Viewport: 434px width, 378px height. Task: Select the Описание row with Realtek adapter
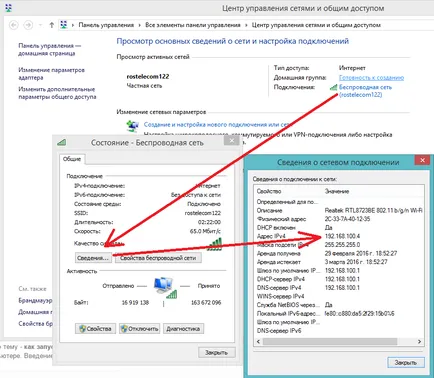[339, 210]
